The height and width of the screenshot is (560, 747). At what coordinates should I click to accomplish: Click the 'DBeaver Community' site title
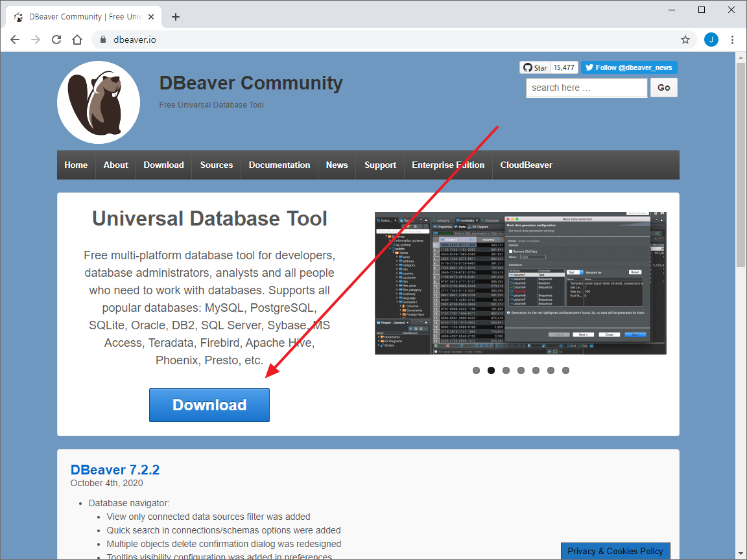pyautogui.click(x=251, y=83)
